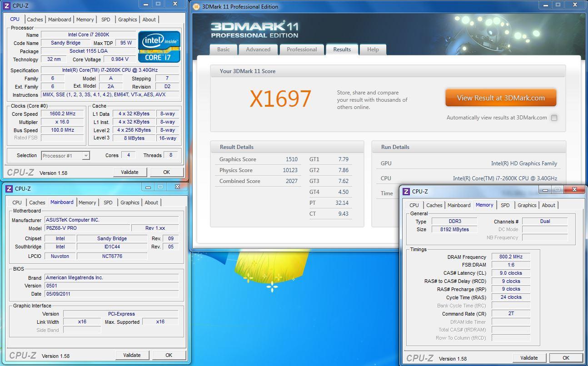The height and width of the screenshot is (366, 588).
Task: Click the Physics Score 10123 value
Action: pos(290,170)
